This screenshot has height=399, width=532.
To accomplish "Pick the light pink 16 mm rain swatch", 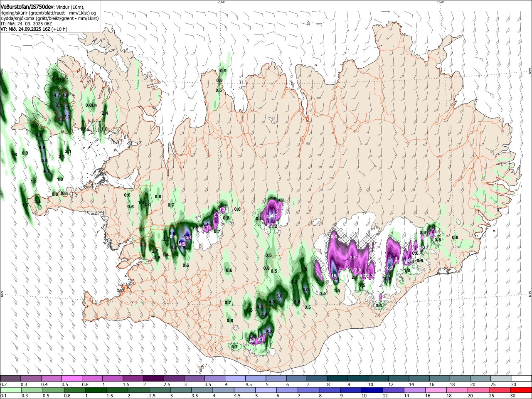I will point(436,390).
